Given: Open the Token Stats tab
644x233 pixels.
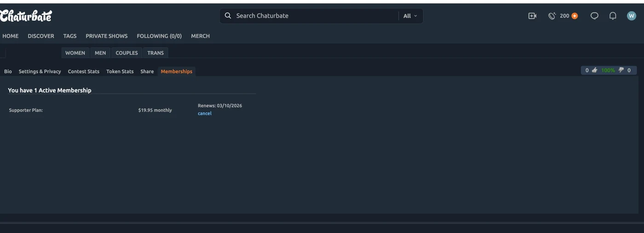Looking at the screenshot, I should [x=120, y=71].
